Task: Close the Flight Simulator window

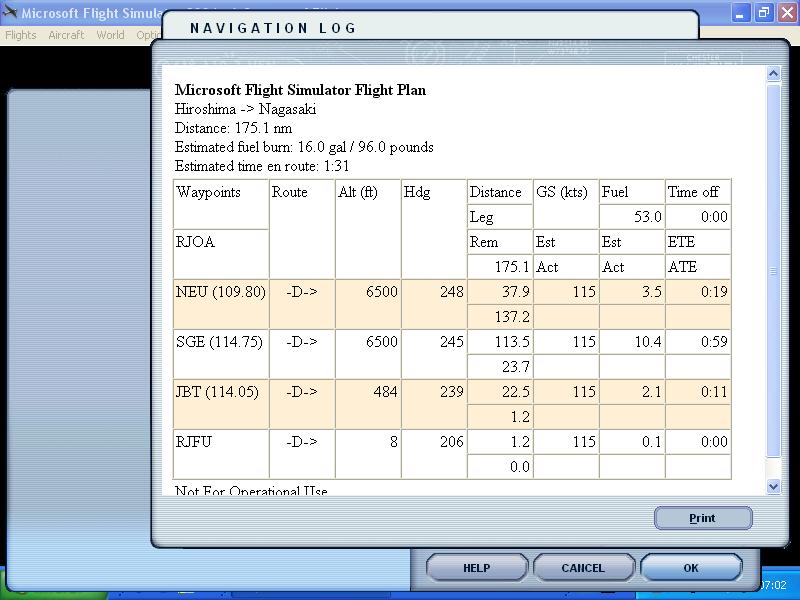Action: [785, 13]
